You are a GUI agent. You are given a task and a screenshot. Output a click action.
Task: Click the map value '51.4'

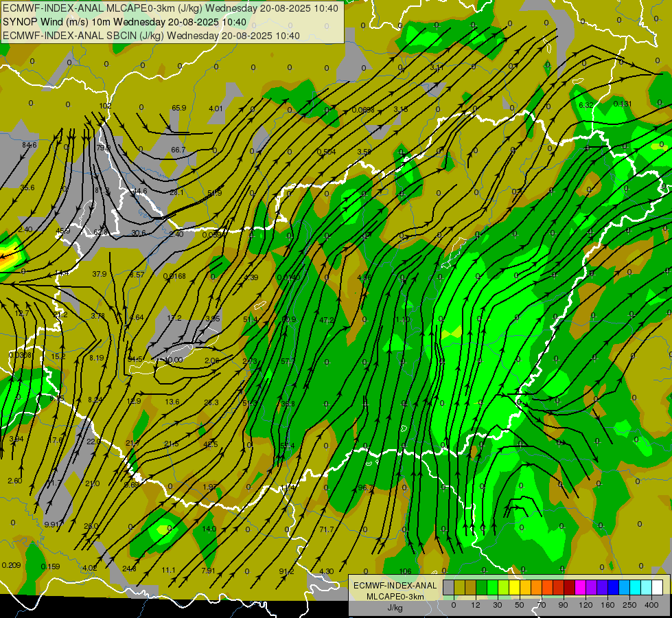(x=251, y=319)
